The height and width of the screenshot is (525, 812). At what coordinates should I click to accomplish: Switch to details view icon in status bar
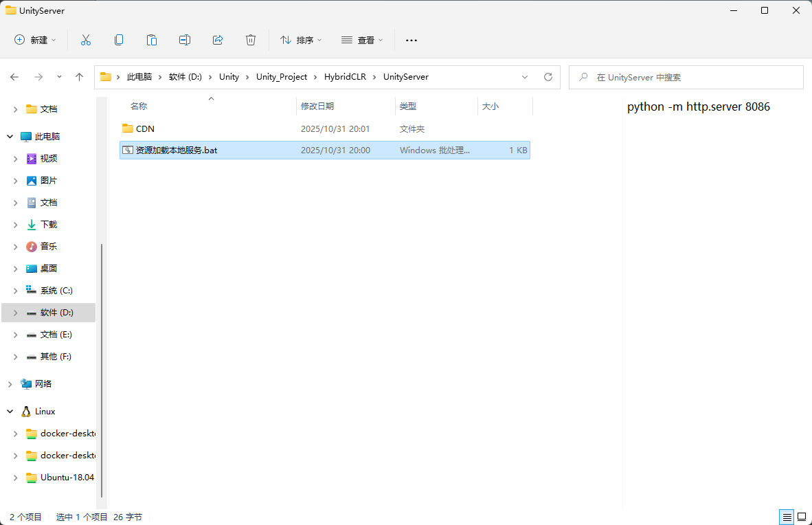pos(787,517)
